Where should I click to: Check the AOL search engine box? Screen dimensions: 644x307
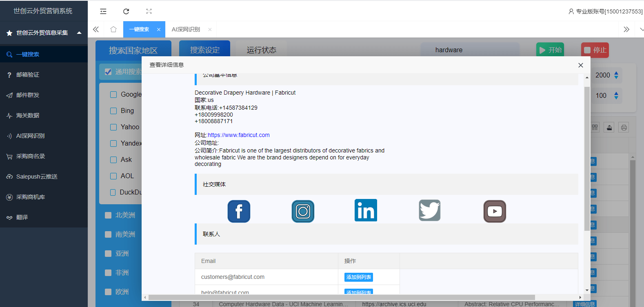[x=113, y=176]
